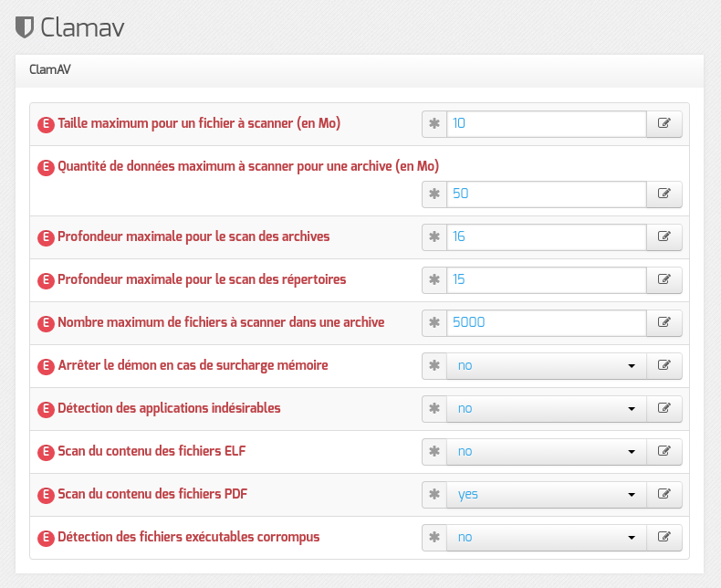Screen dimensions: 721x588
Task: Click edit icon for applications indésirables
Action: (664, 408)
